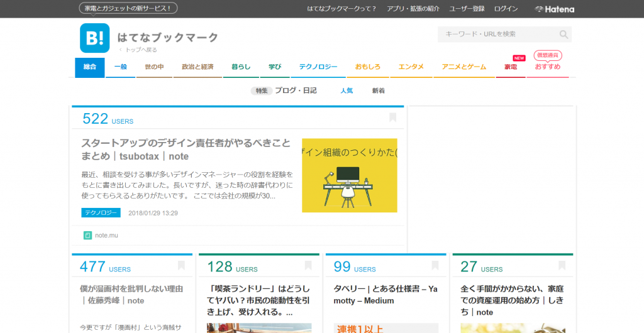Open the エンタメ category tab
The image size is (644, 333).
pyautogui.click(x=411, y=67)
